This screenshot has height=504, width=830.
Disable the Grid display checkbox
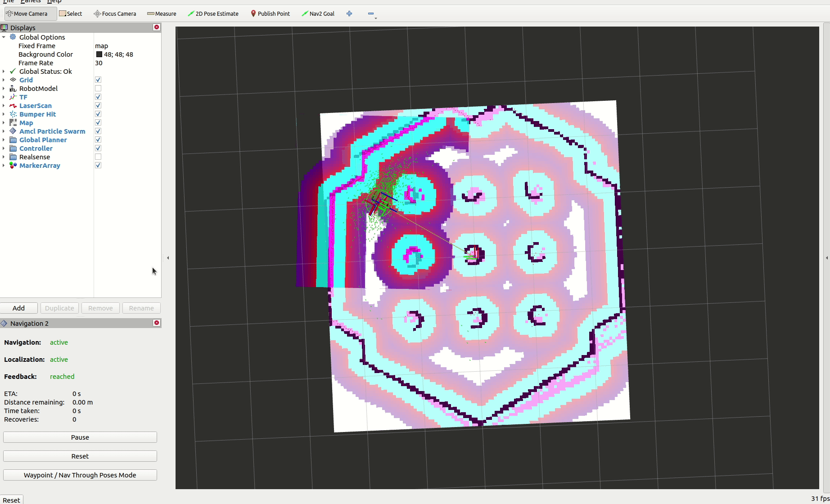coord(98,80)
